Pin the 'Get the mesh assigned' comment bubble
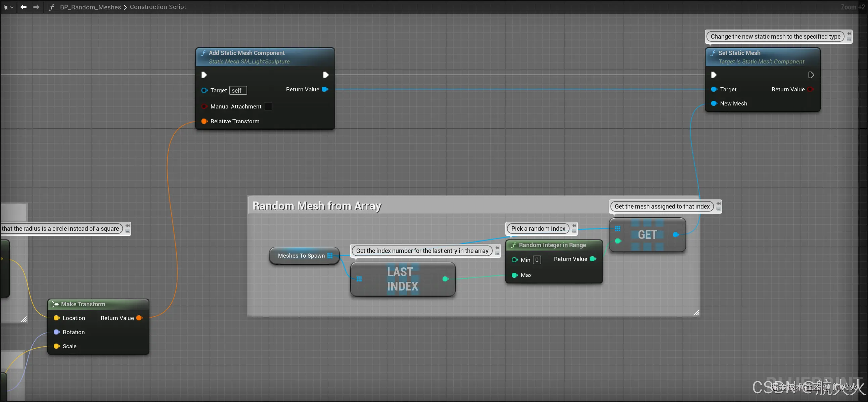Screen dimensions: 868x402 pos(718,204)
